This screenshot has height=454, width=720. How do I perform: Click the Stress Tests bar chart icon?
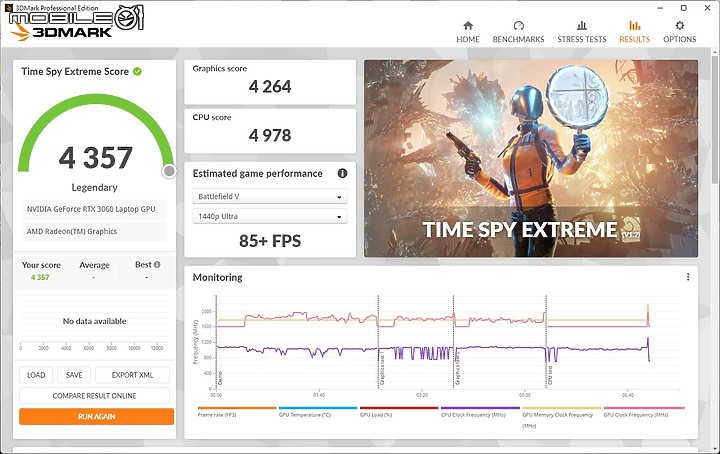[x=582, y=25]
